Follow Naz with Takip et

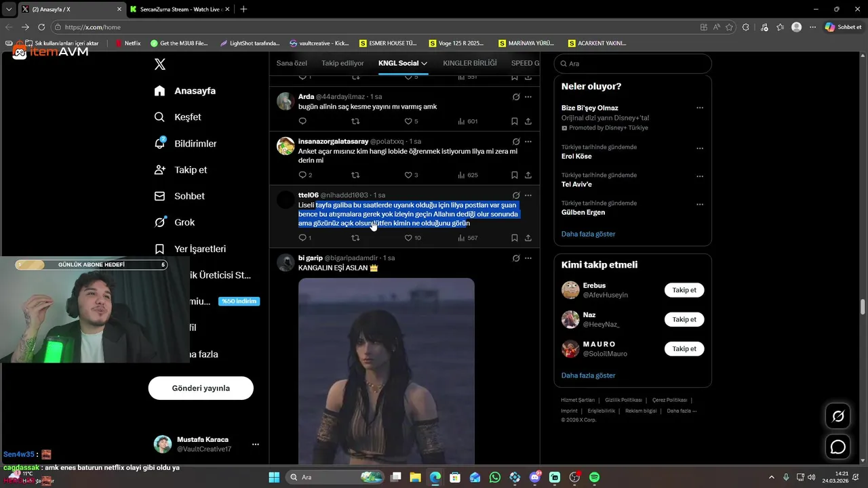click(684, 319)
